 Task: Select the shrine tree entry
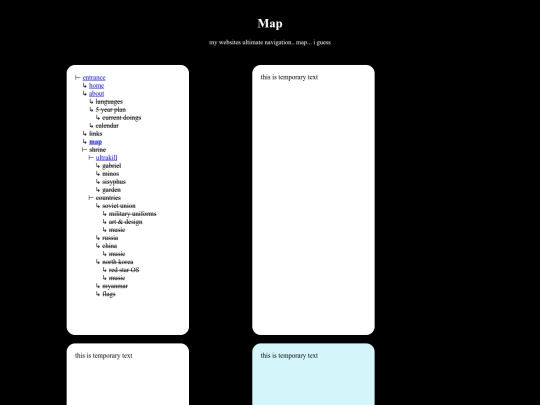pos(97,150)
